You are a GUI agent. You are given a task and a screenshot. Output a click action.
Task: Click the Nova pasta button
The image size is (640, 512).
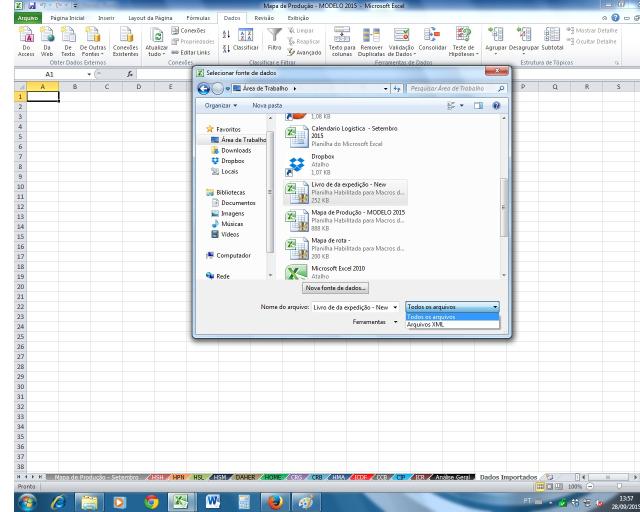click(267, 106)
